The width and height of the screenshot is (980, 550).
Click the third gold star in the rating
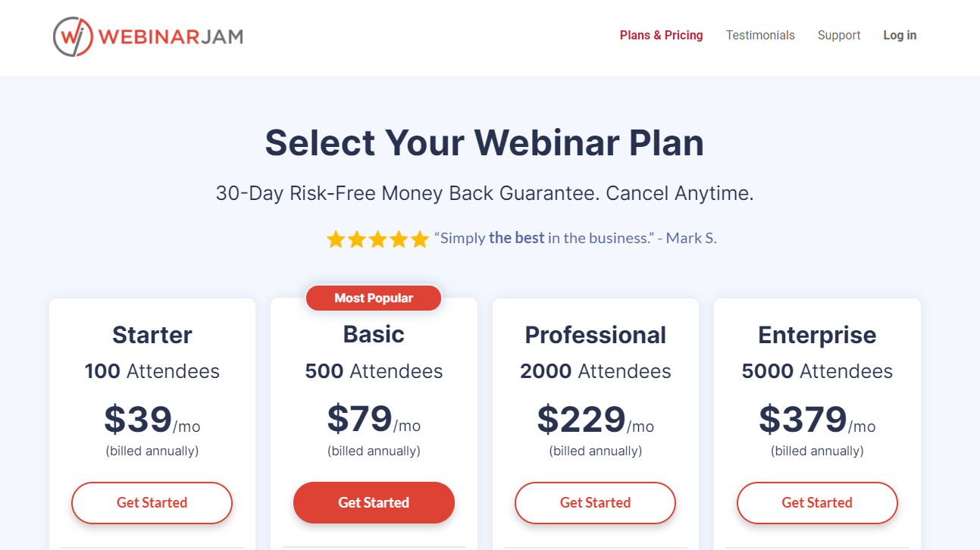(x=377, y=239)
